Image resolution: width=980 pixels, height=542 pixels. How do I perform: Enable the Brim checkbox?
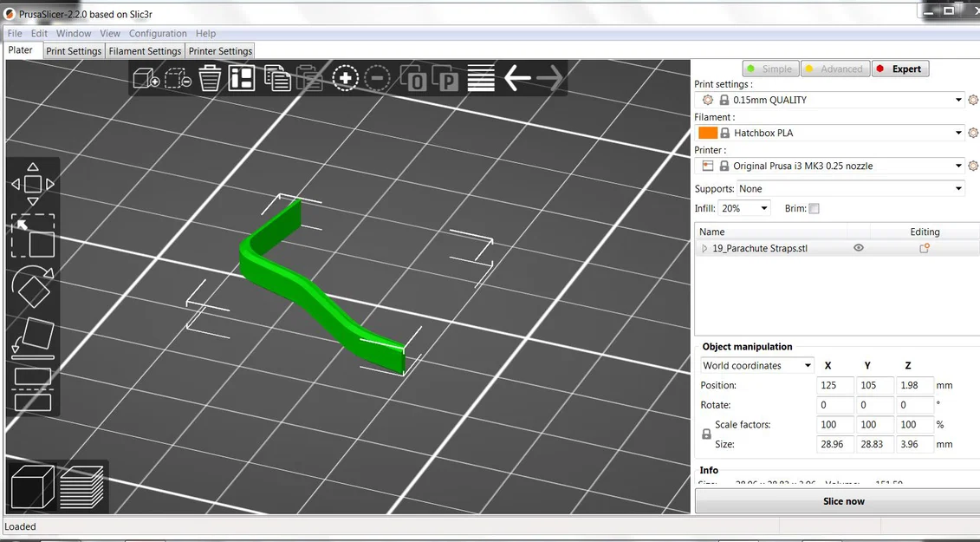click(x=814, y=208)
